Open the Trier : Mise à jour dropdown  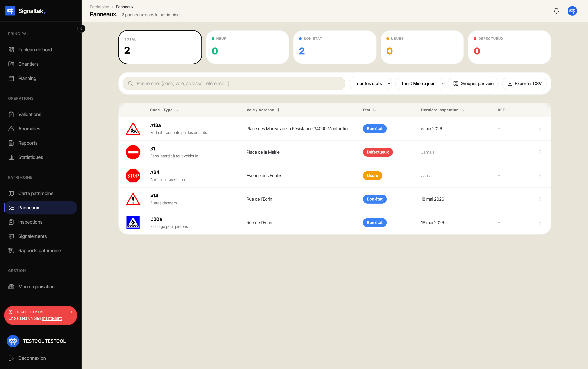[x=420, y=83]
